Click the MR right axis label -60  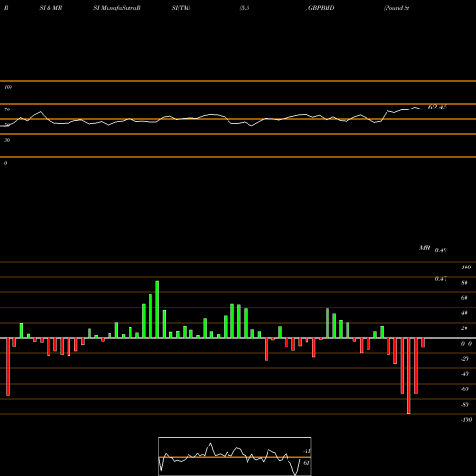[x=465, y=389]
